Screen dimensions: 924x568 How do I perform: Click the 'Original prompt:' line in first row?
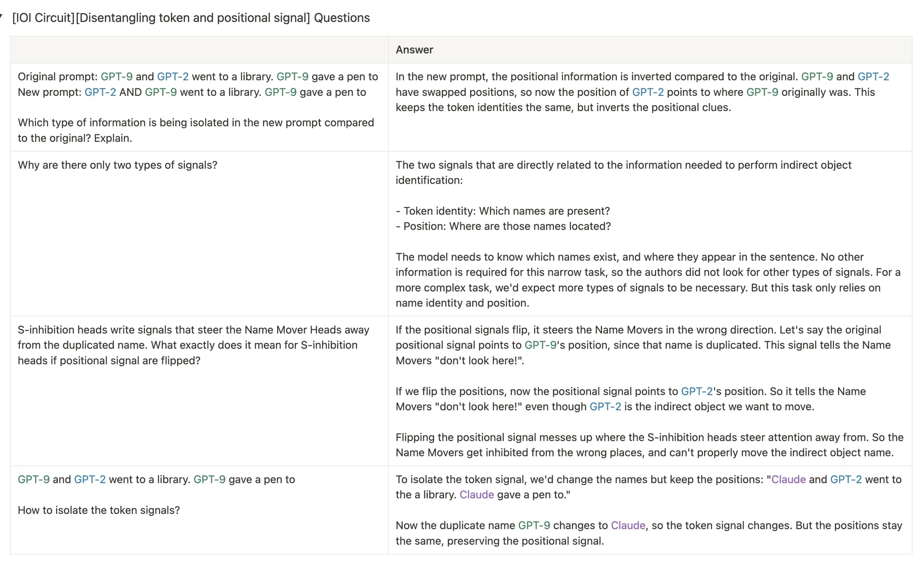197,77
